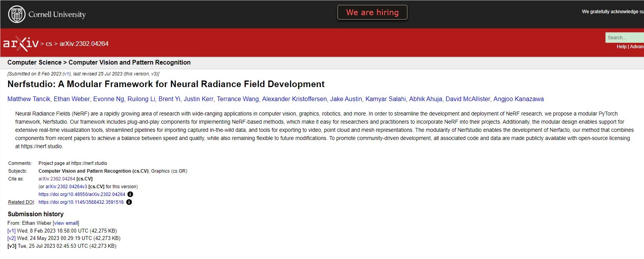Image resolution: width=644 pixels, height=259 pixels.
Task: Go to the cs breadcrumb
Action: tap(49, 44)
